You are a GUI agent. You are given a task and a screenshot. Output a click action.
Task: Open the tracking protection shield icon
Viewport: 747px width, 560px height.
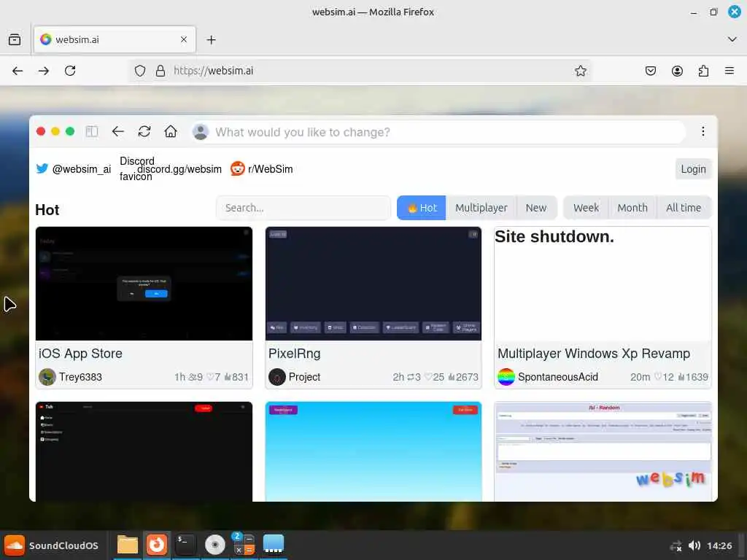139,71
